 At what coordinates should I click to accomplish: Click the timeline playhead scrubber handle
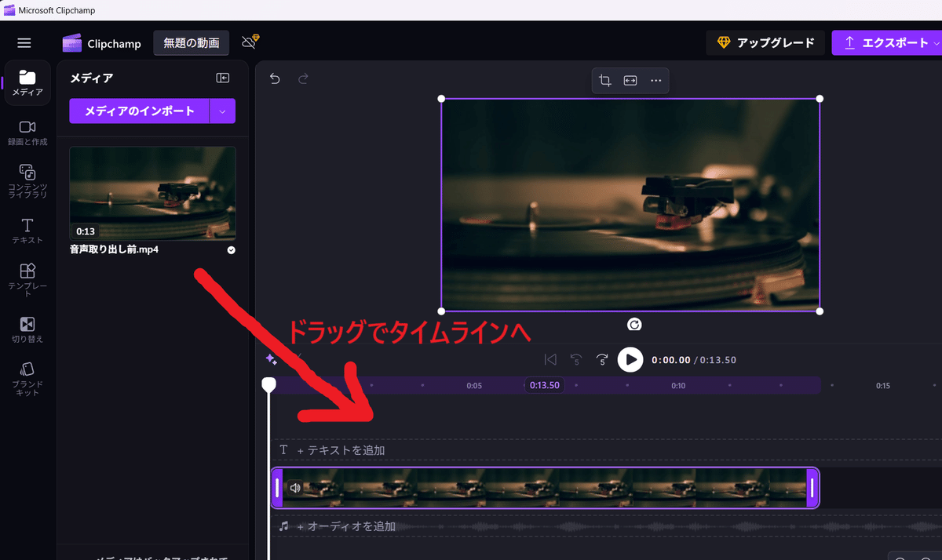pos(269,384)
